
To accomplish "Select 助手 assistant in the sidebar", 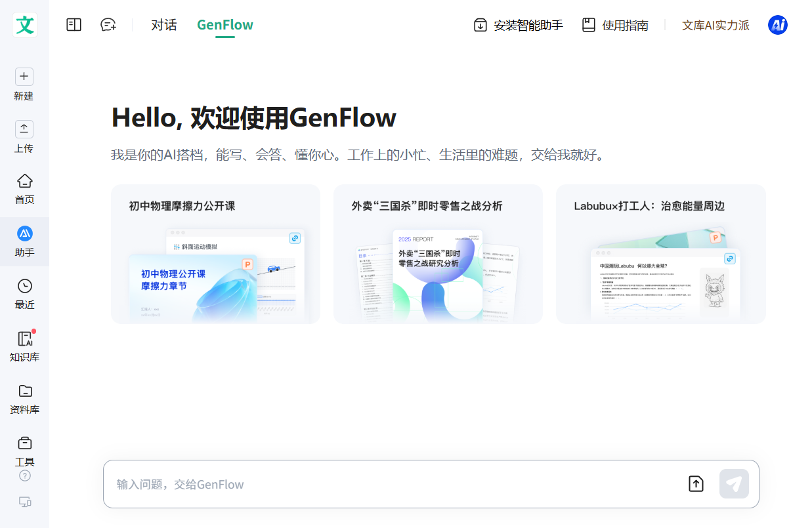I will click(24, 241).
